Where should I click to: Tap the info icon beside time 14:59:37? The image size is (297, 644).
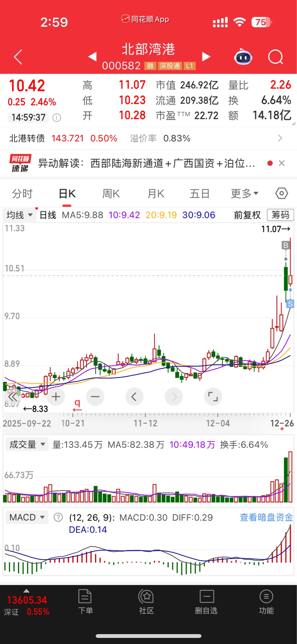[x=57, y=118]
